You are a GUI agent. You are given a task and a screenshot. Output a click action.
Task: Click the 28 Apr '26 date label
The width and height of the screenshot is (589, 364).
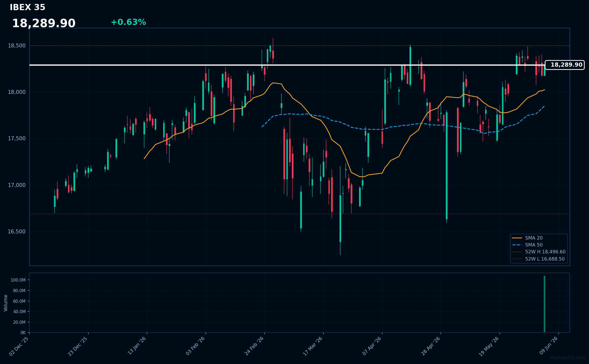[x=430, y=346]
